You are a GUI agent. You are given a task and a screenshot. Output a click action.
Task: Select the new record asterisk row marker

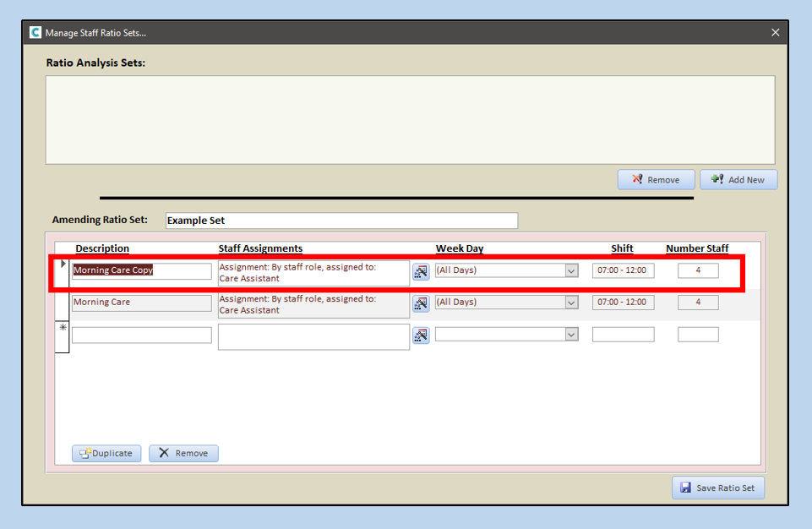click(63, 328)
